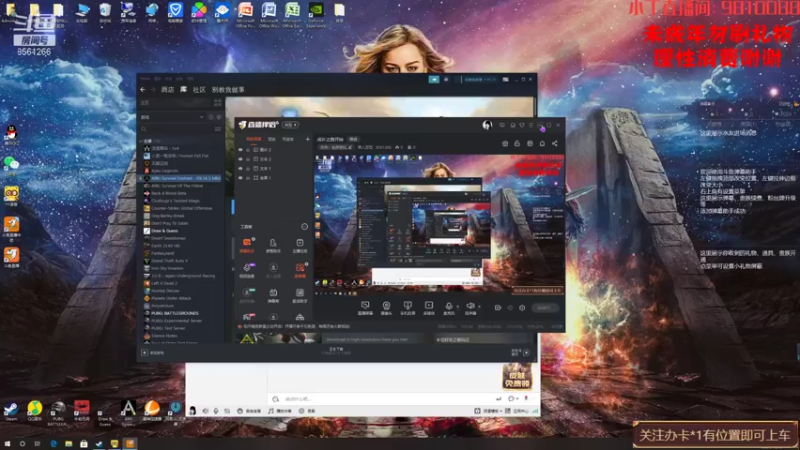Open the Steam desktop shortcut
This screenshot has width=800, height=450.
(x=11, y=411)
